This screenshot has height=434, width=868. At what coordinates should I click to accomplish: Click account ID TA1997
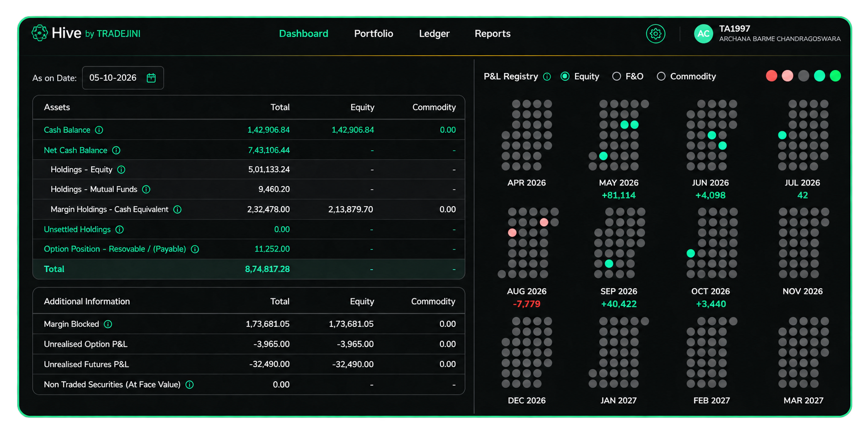click(734, 29)
